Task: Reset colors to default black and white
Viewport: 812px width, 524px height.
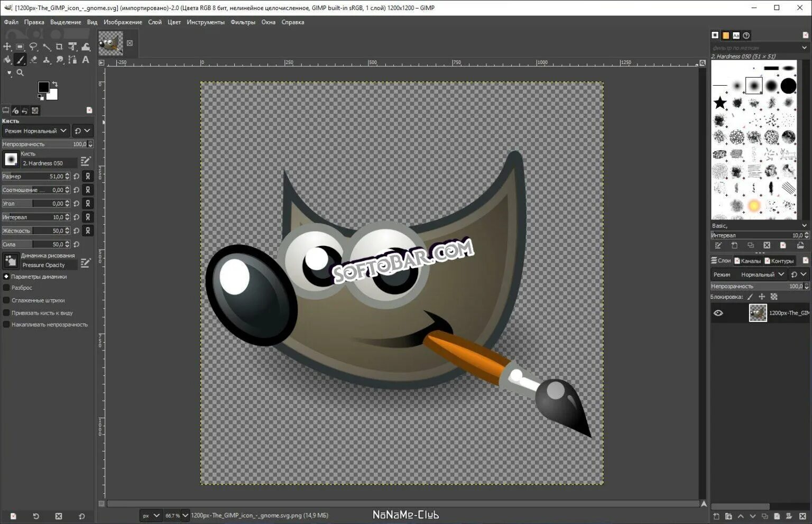Action: (41, 97)
